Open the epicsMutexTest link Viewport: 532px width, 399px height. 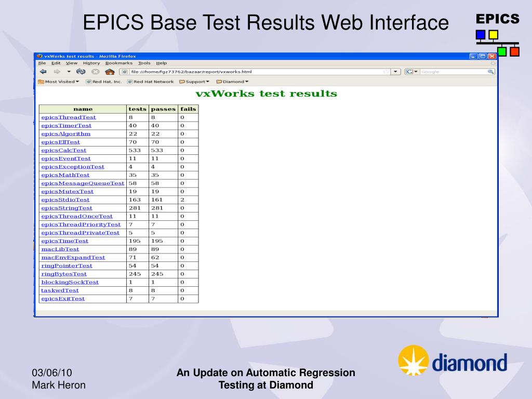[68, 192]
